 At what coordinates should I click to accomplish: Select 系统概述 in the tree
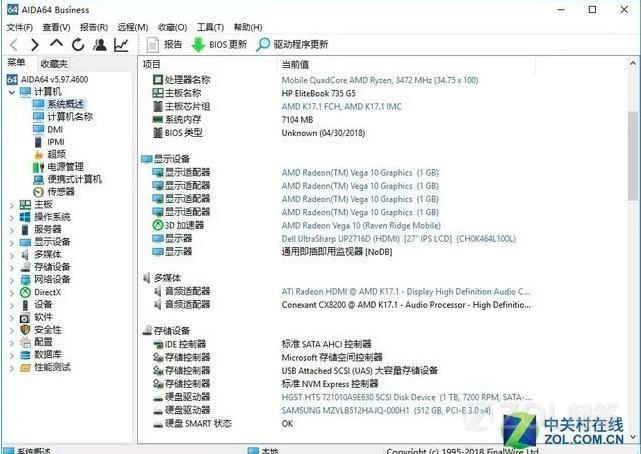(65, 105)
